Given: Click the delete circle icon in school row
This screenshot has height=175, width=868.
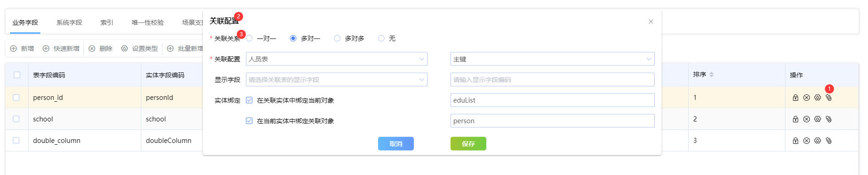Looking at the screenshot, I should click(807, 119).
